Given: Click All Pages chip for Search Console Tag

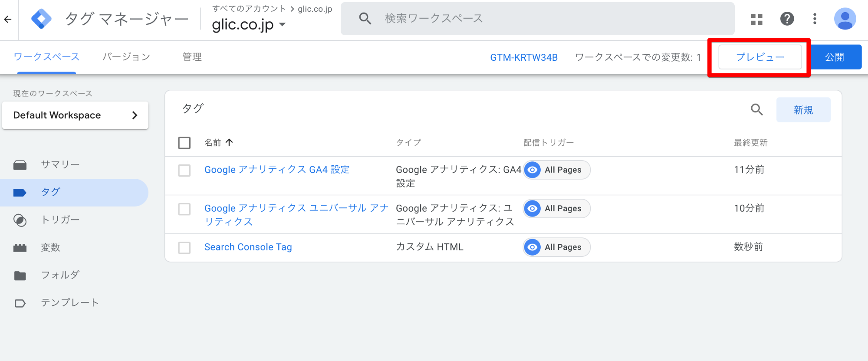Looking at the screenshot, I should tap(556, 247).
